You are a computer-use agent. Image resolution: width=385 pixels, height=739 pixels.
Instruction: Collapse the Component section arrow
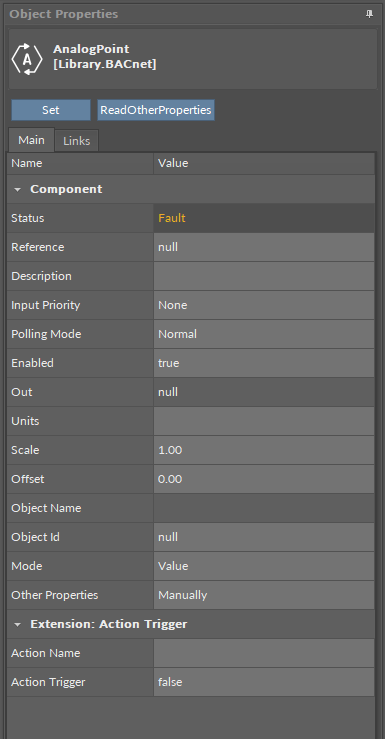18,189
